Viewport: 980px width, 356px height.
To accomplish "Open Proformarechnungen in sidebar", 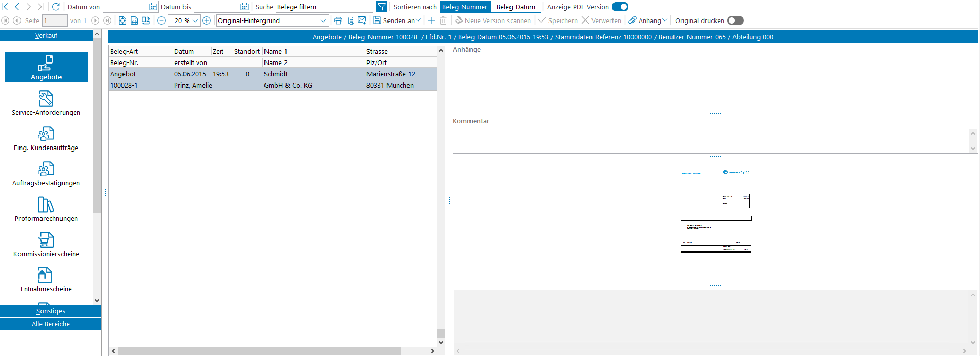I will tap(46, 209).
